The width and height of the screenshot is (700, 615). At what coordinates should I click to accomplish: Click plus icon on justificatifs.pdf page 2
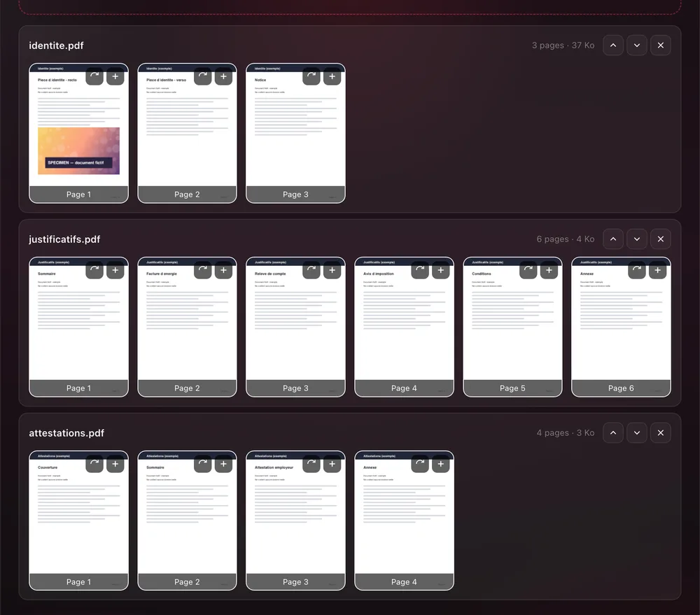224,269
